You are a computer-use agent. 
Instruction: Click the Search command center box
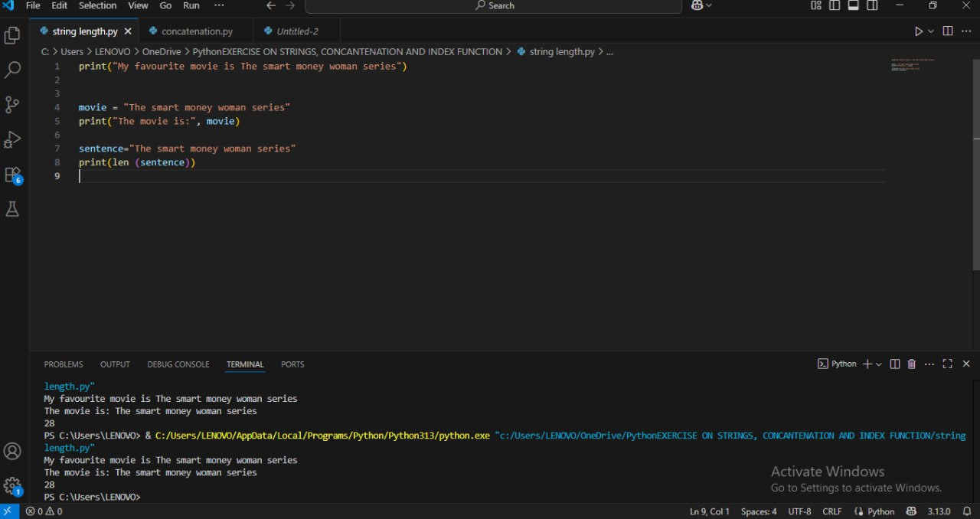tap(493, 6)
